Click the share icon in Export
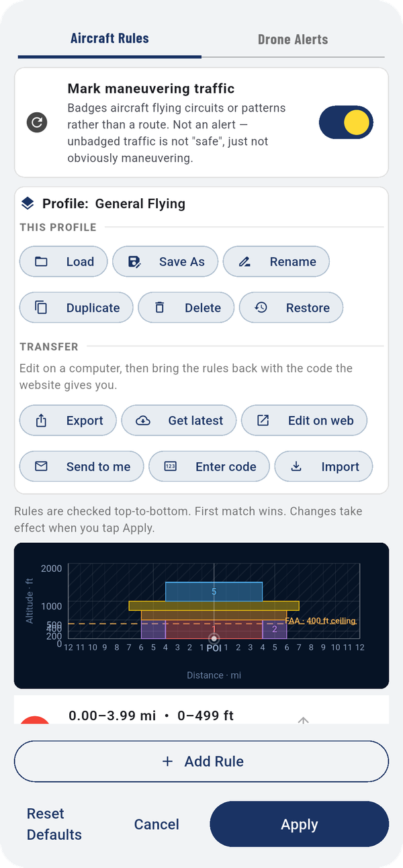The width and height of the screenshot is (403, 868). click(41, 421)
